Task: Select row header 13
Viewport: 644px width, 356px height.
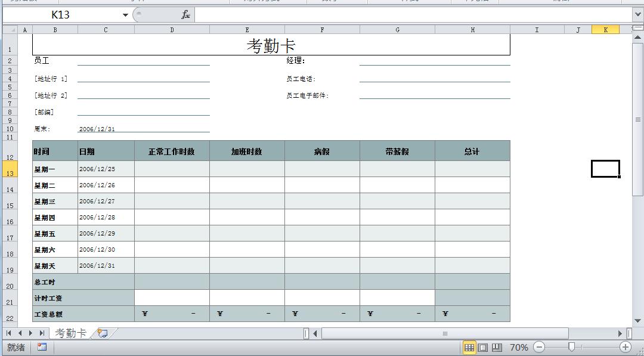Action: [10, 172]
